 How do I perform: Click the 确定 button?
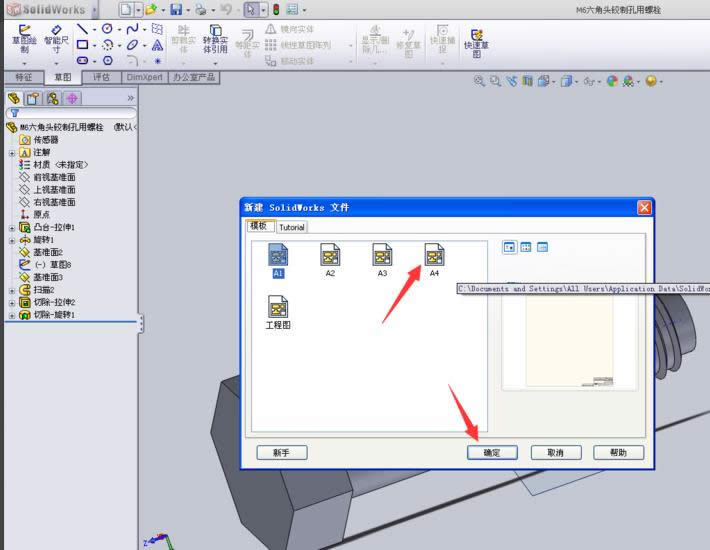492,452
